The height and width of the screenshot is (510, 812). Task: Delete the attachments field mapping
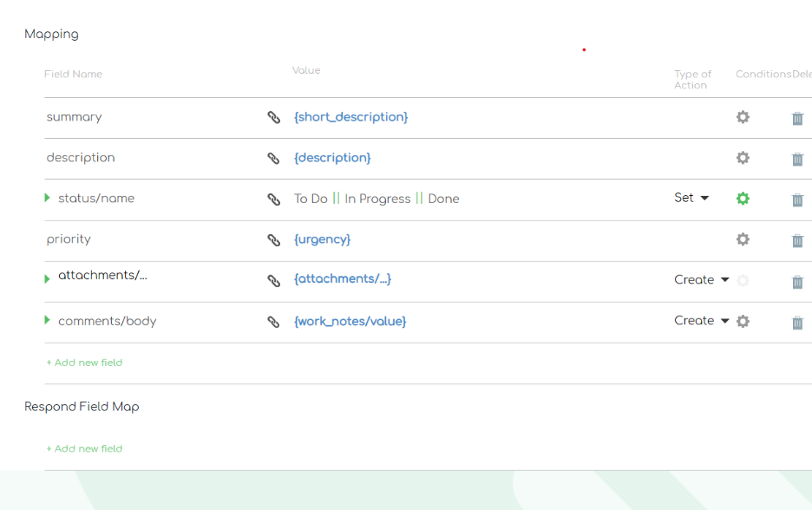[x=797, y=281]
